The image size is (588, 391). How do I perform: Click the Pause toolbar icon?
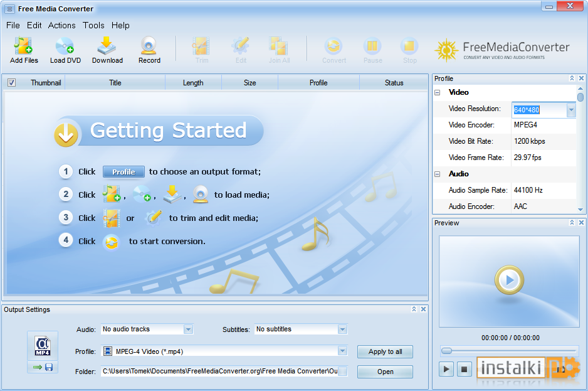tap(372, 46)
